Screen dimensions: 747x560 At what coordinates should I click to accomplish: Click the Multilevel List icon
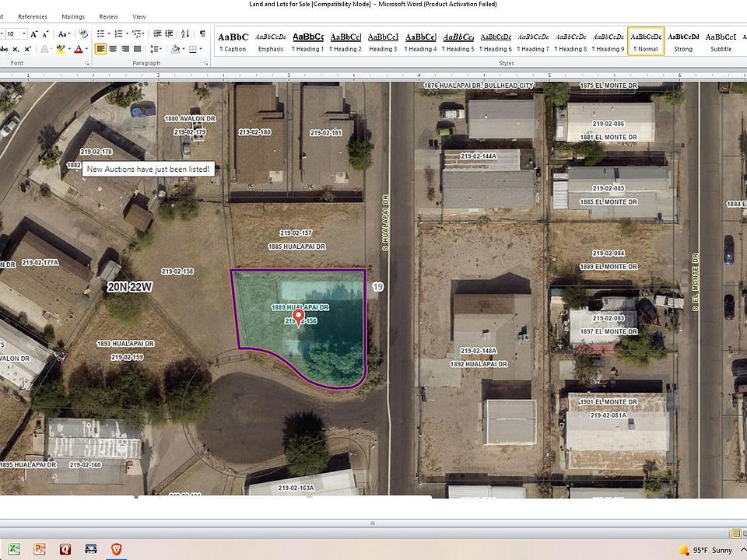(x=138, y=33)
